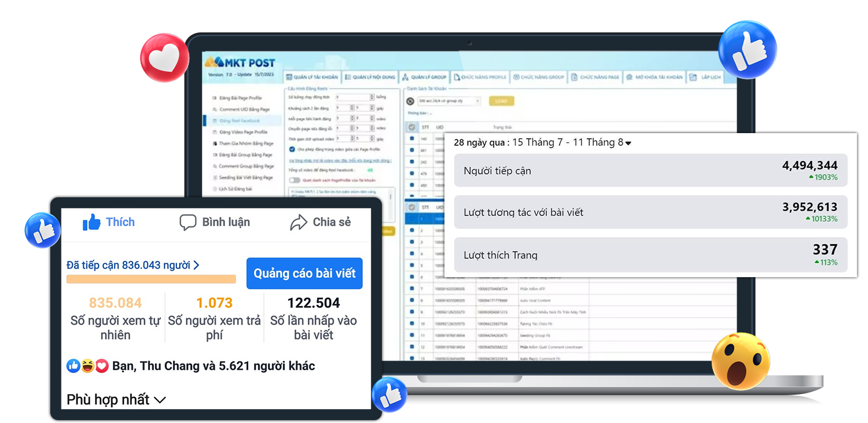Click the Quản Lý Tài Khoản tab icon

click(289, 77)
